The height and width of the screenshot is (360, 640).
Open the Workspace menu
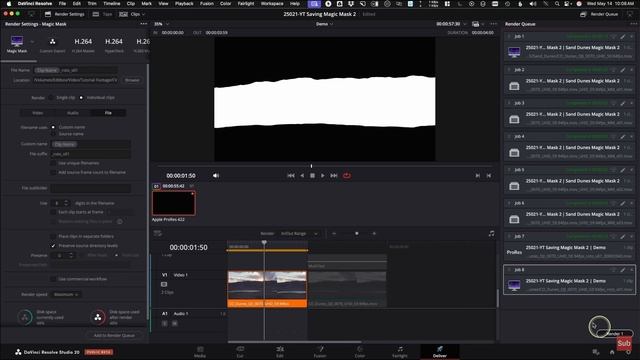272,4
